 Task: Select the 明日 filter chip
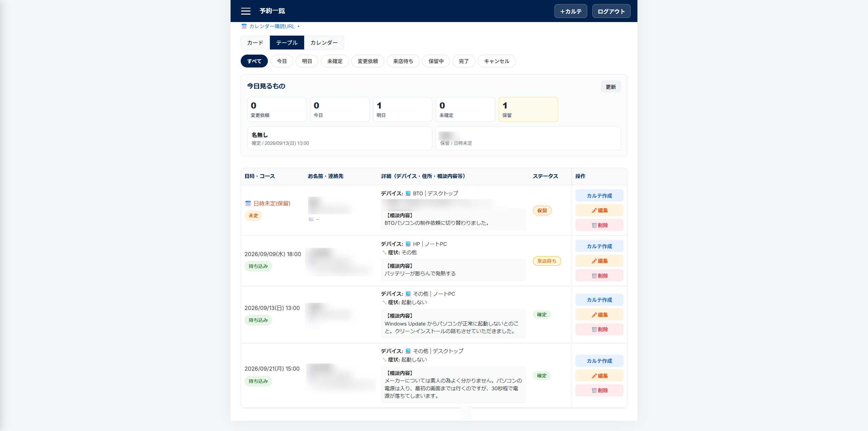pos(307,61)
